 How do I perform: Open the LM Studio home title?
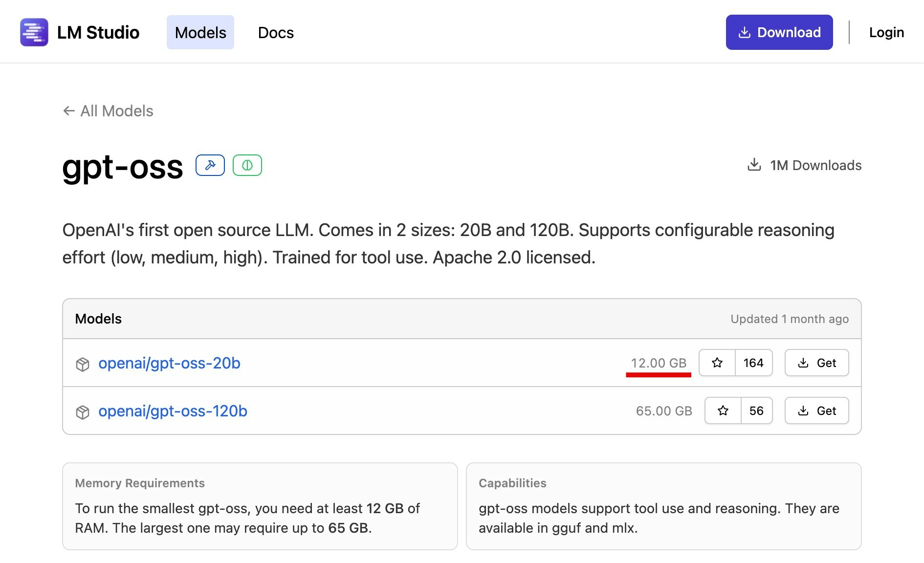pos(98,32)
